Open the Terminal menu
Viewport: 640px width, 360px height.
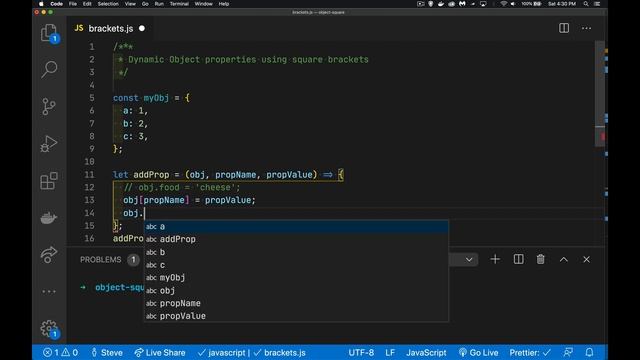click(x=179, y=4)
